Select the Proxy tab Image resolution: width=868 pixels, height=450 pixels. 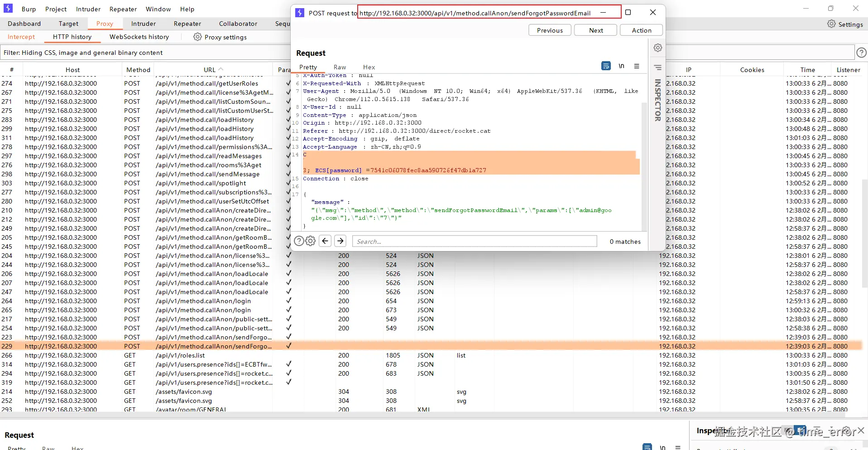point(105,24)
